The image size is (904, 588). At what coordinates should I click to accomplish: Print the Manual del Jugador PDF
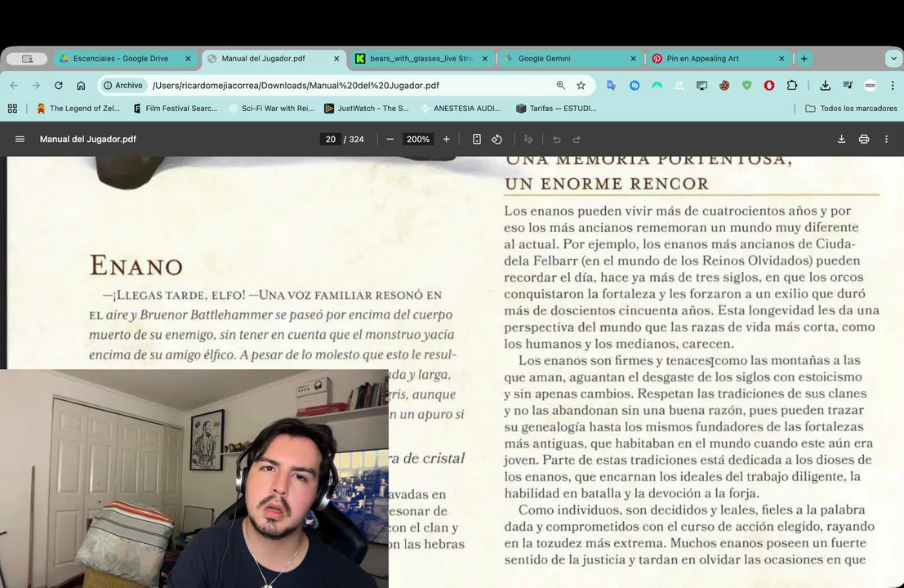click(x=864, y=139)
